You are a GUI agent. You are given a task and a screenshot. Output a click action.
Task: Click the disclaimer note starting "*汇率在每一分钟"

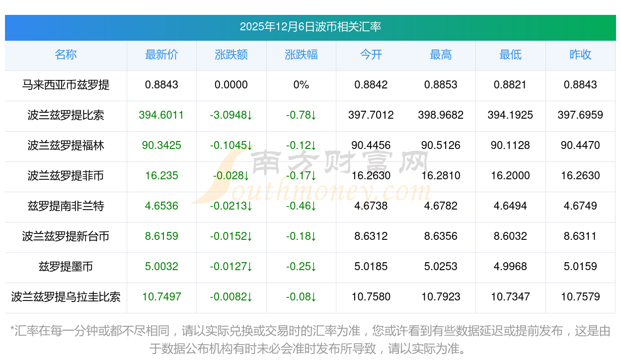(310, 340)
